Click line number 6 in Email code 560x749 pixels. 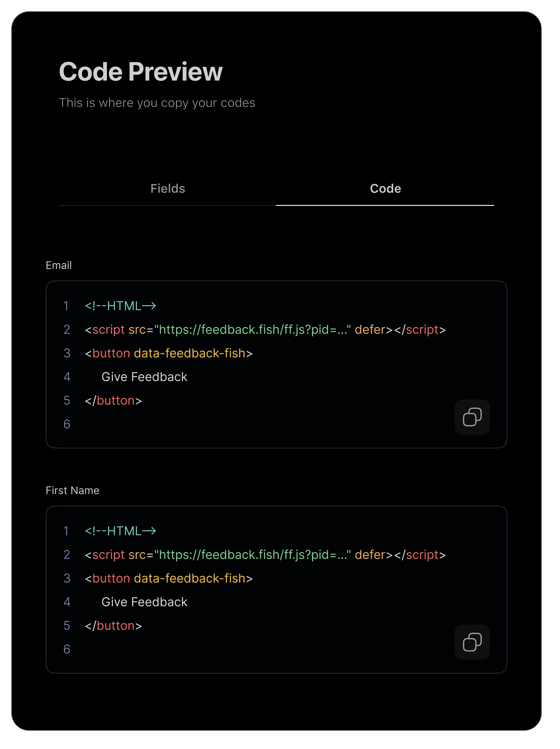pyautogui.click(x=67, y=424)
